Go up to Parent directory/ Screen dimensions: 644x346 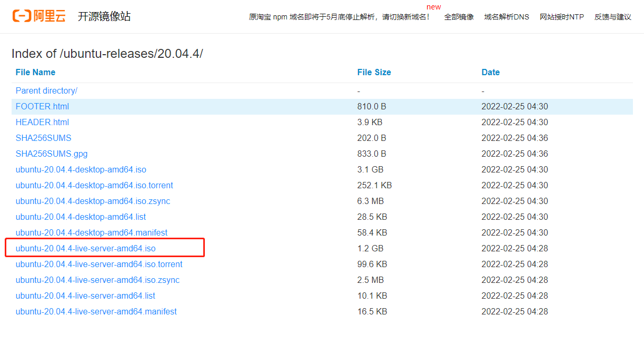coord(46,90)
